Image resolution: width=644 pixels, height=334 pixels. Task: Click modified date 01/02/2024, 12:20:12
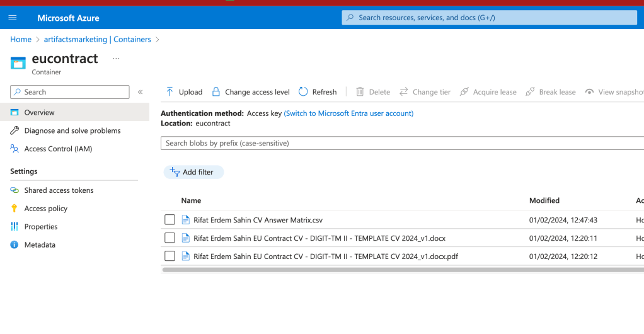pos(563,256)
